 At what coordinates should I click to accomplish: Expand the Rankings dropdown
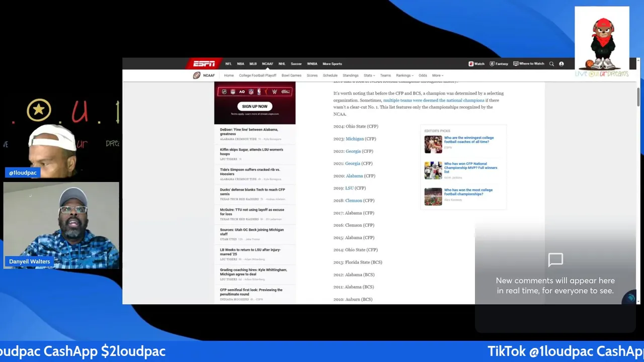(x=405, y=75)
